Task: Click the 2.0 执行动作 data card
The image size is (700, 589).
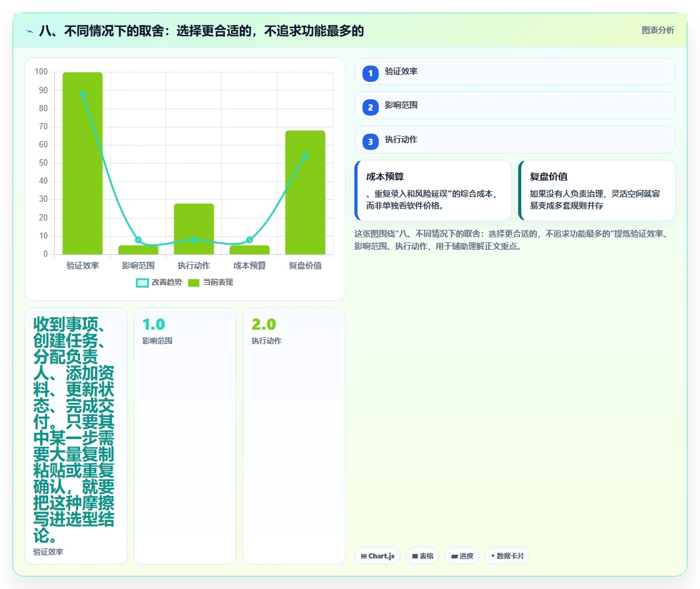Action: [x=294, y=436]
